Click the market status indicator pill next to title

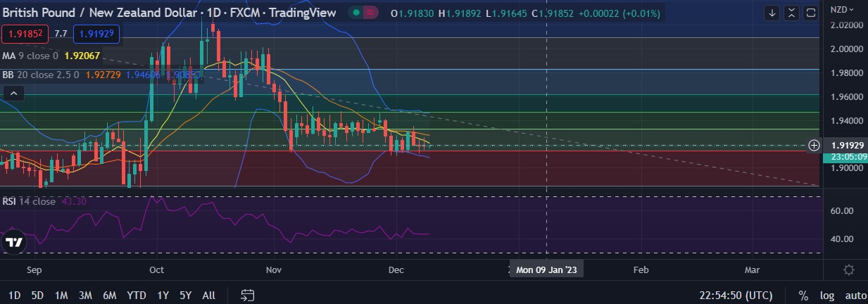tap(365, 13)
